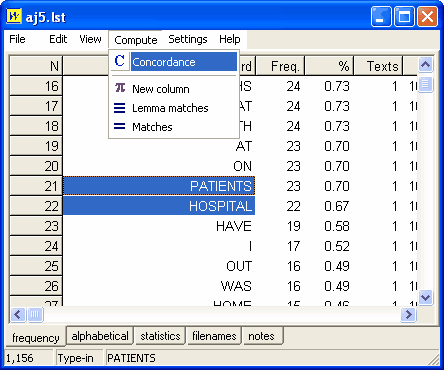444x370 pixels.
Task: Click the double-bar Matches icon
Action: tap(120, 127)
